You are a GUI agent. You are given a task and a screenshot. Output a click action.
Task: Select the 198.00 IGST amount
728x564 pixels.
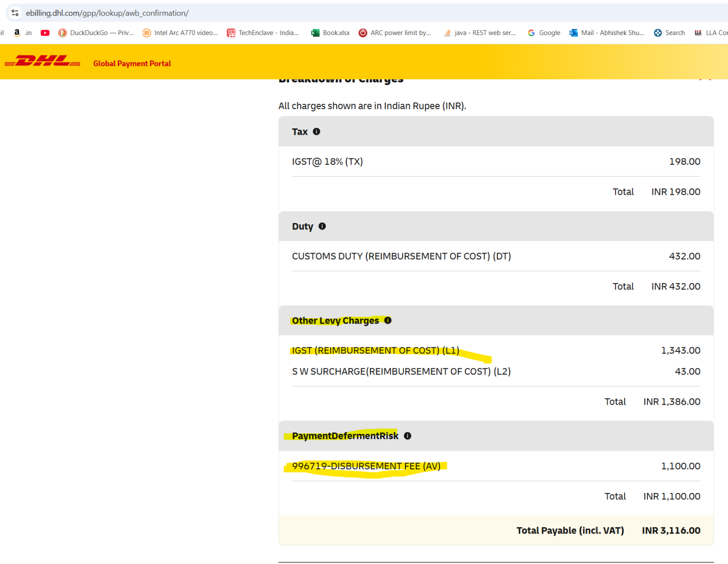click(685, 162)
